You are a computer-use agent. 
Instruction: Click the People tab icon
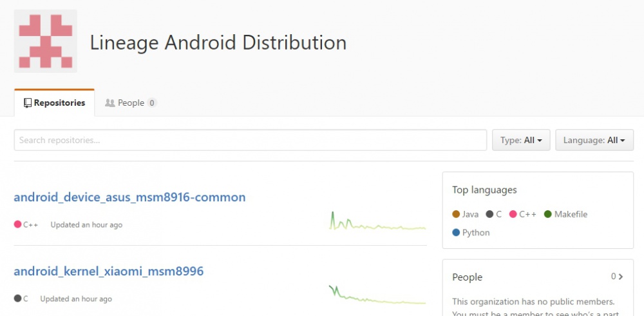point(109,103)
